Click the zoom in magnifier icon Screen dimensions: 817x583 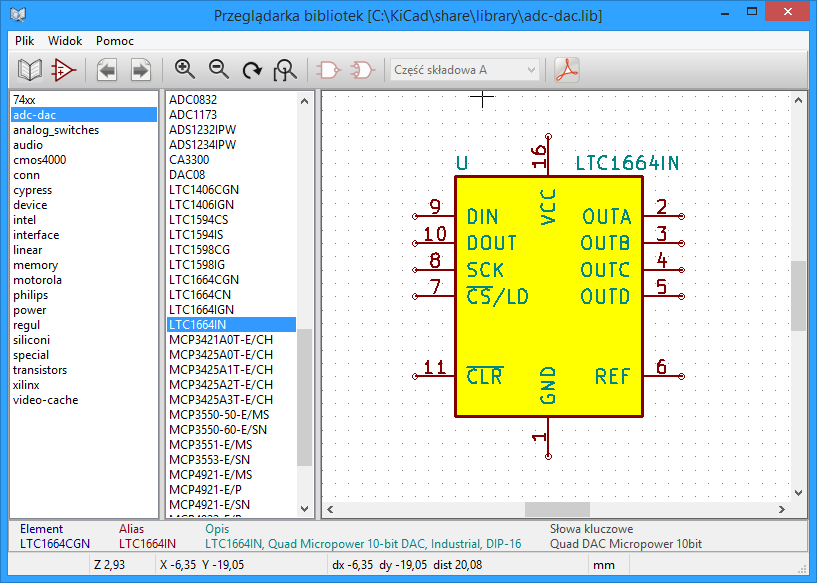point(184,70)
